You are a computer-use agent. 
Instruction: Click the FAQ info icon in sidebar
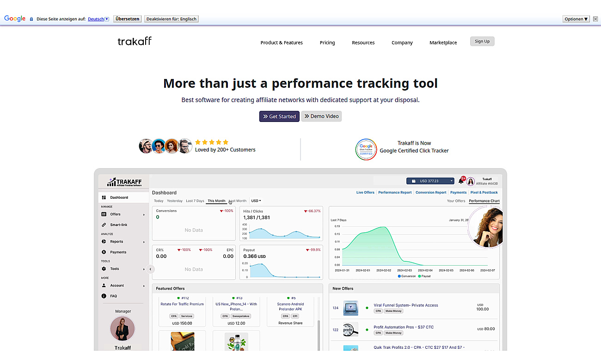click(x=104, y=296)
